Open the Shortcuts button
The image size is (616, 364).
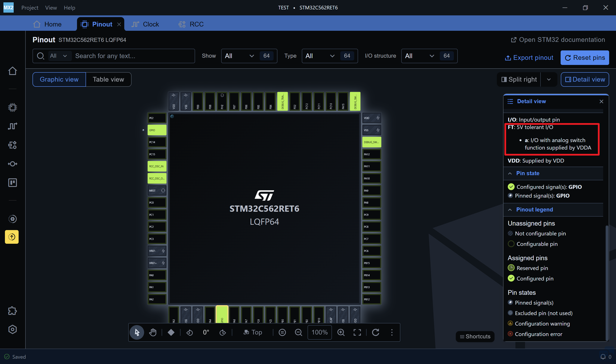[475, 336]
